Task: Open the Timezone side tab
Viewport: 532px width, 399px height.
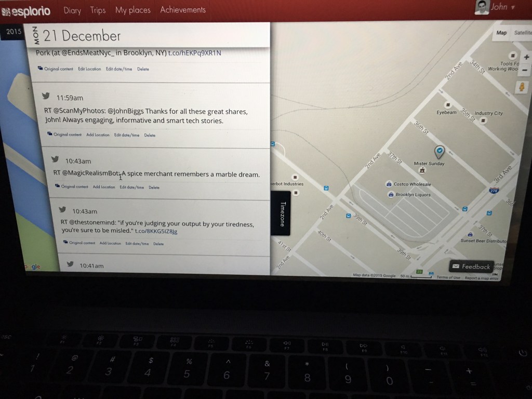Action: tap(281, 214)
